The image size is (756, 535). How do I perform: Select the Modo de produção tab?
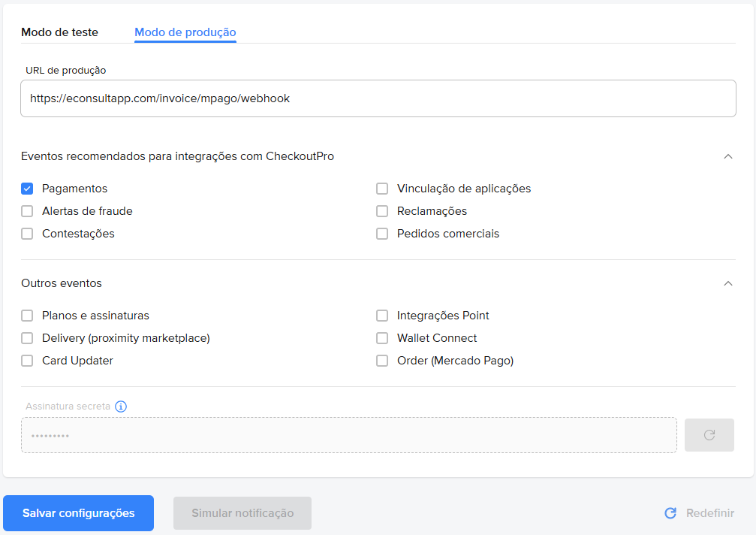[185, 32]
